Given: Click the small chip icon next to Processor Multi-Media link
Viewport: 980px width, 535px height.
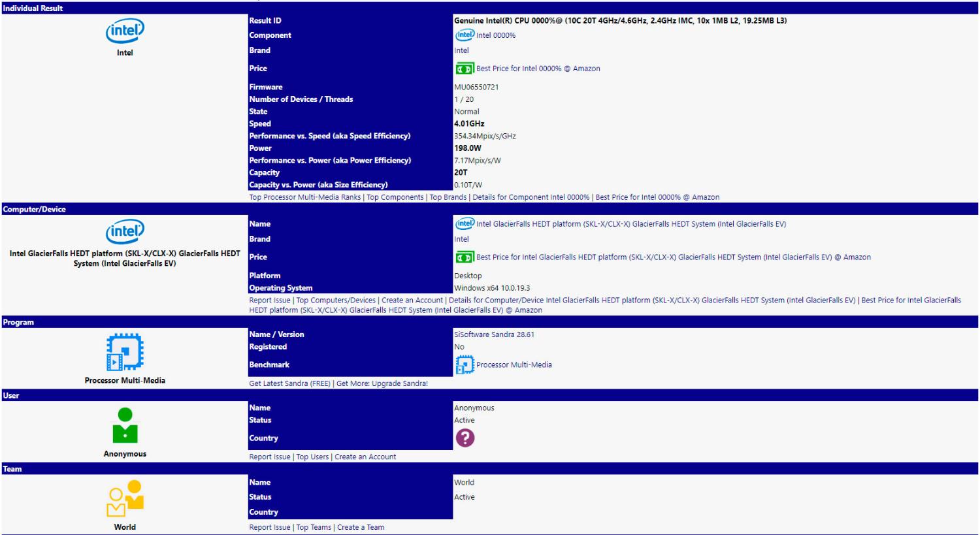Looking at the screenshot, I should click(465, 365).
